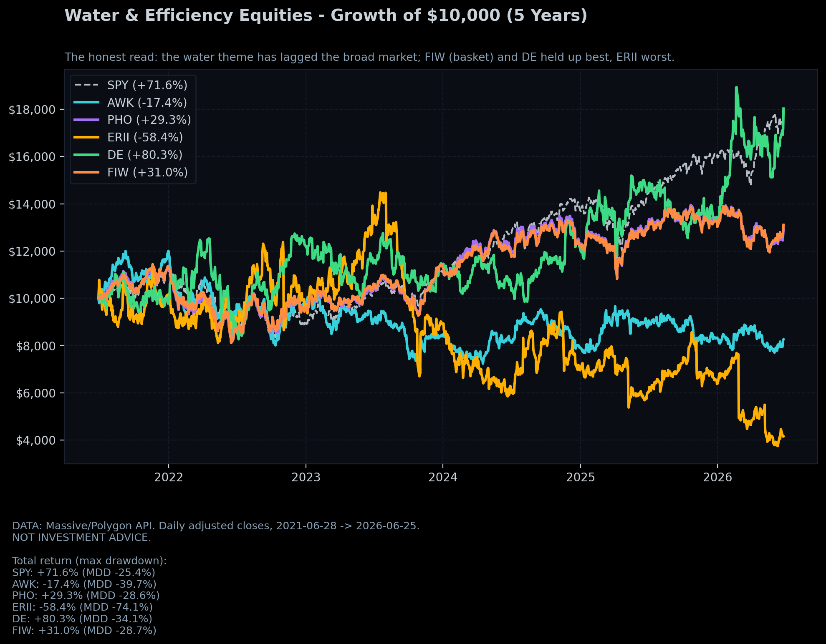Screen dimensions: 826x644
Task: Click the green DE legend line
Action: (x=87, y=155)
